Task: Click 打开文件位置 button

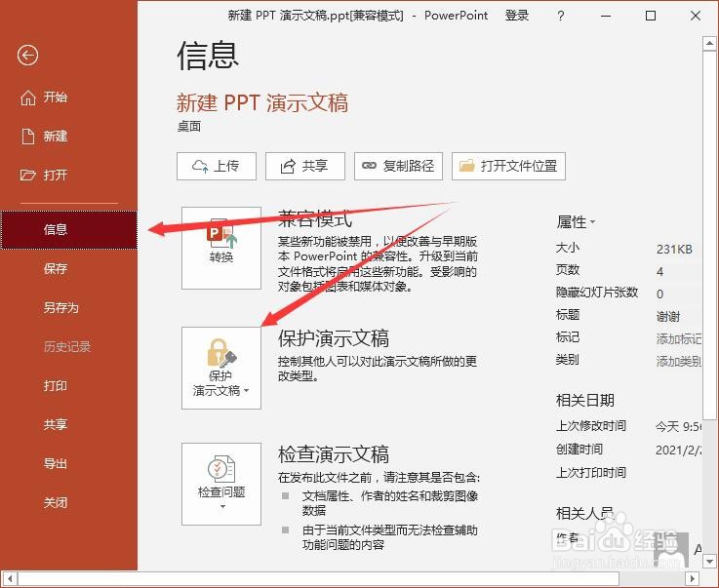Action: (x=508, y=166)
